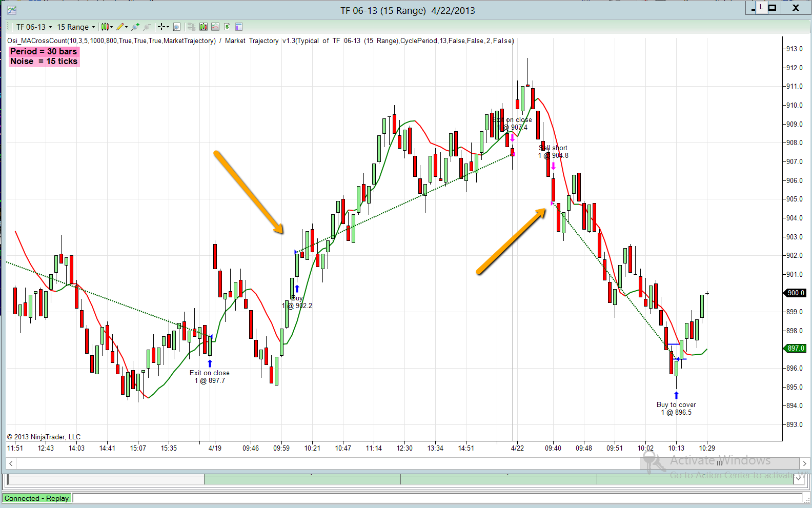
Task: Click the 'Noise = 15 ticks' text
Action: point(44,61)
